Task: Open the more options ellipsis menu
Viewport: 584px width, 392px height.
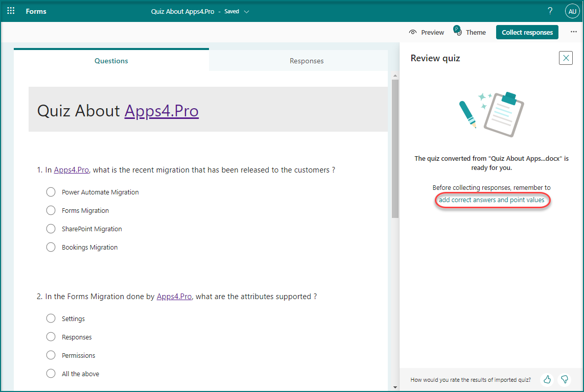Action: coord(573,32)
